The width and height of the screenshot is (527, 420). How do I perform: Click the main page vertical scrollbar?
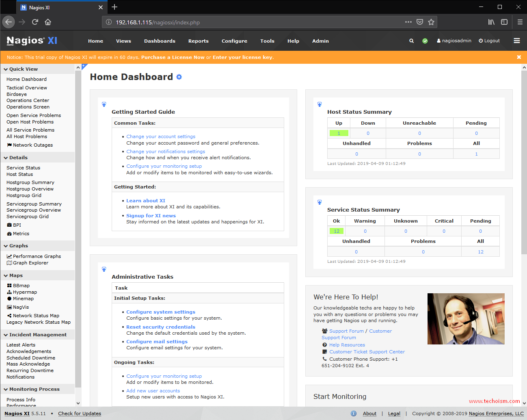pos(524,162)
